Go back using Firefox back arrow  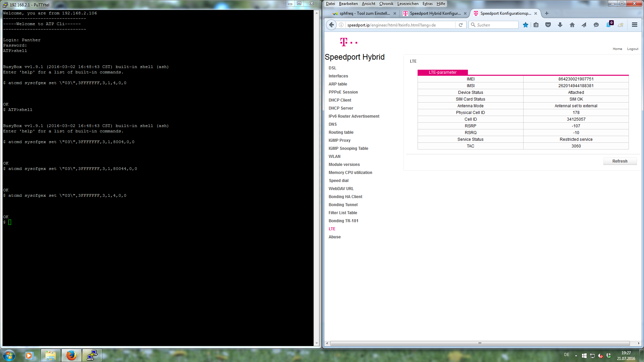tap(331, 25)
